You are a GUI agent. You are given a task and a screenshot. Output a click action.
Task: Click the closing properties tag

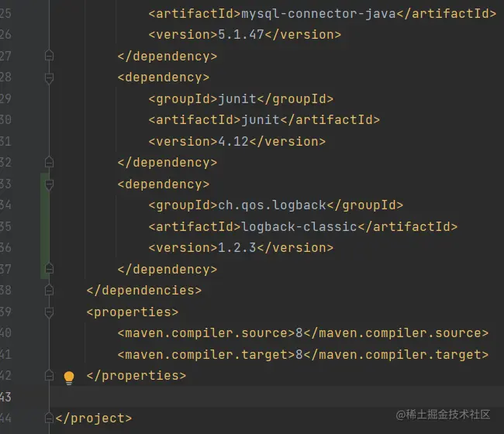tap(136, 376)
